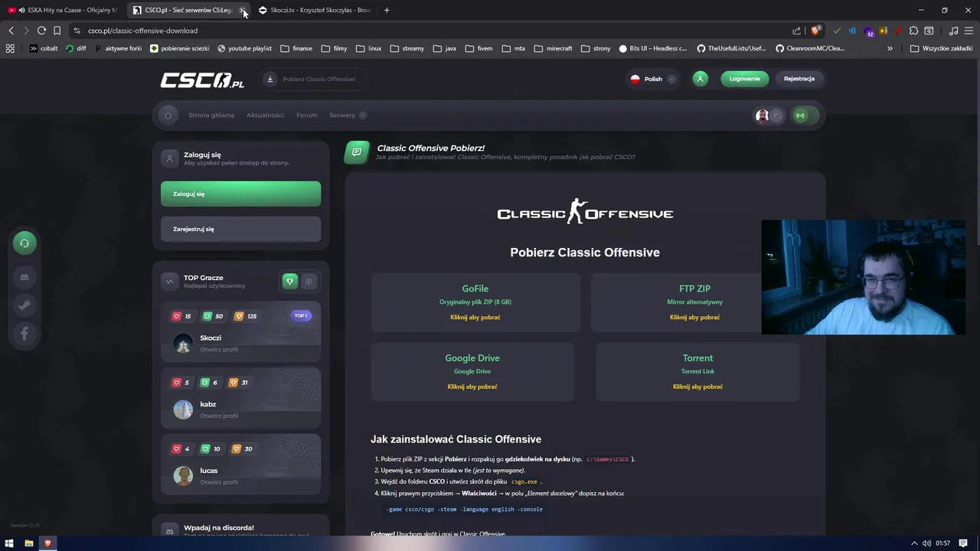This screenshot has height=551, width=980.
Task: Click the GoFile download card
Action: (x=475, y=302)
